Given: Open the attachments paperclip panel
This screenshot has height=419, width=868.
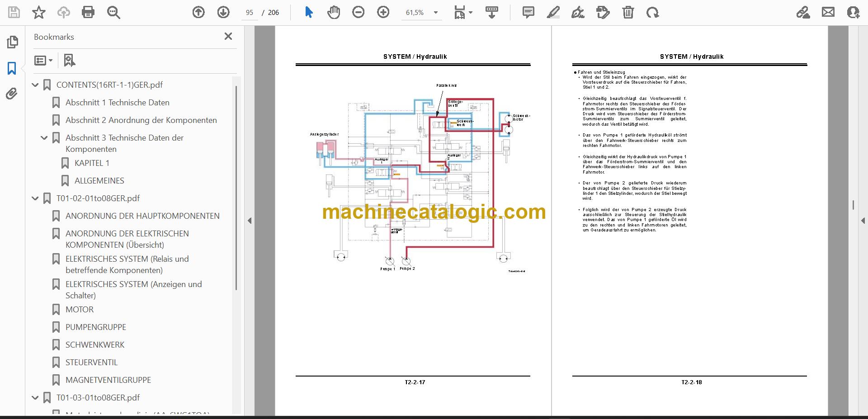Looking at the screenshot, I should [12, 94].
